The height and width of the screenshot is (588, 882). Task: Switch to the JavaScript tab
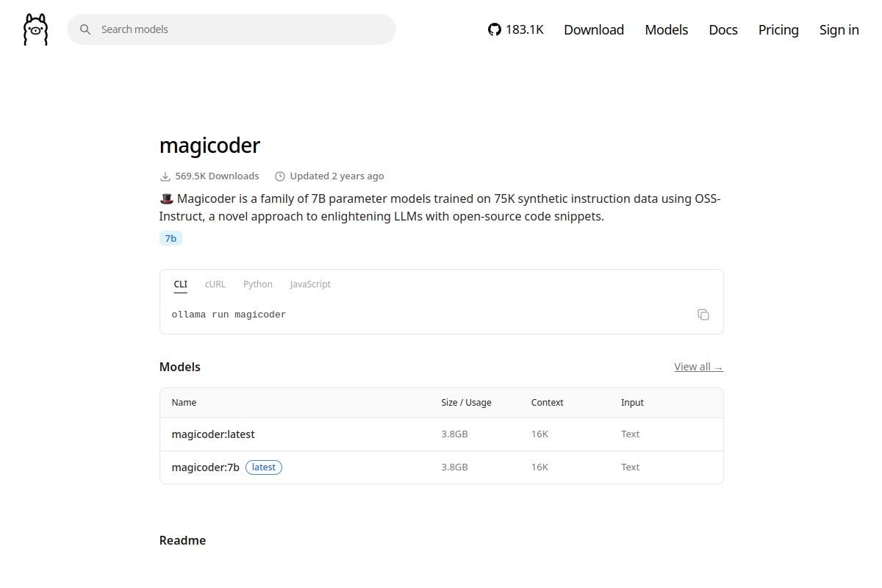coord(310,284)
